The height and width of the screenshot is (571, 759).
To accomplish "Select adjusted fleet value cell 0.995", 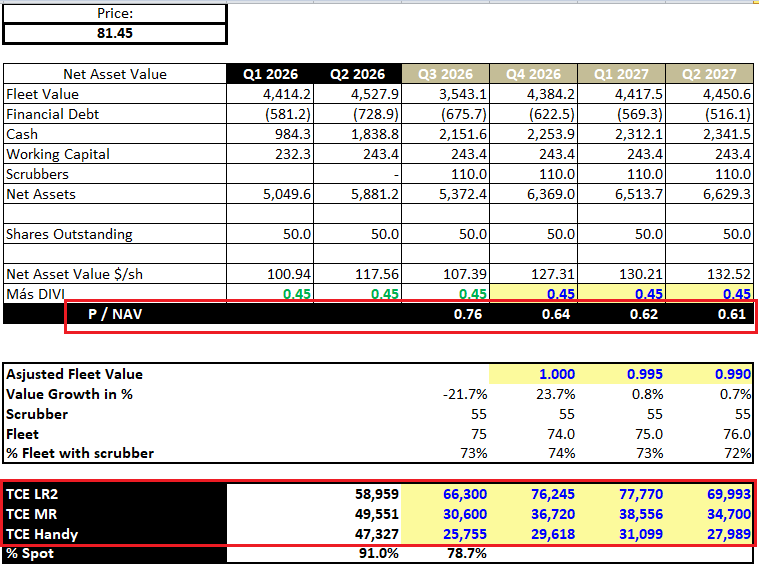I will (622, 374).
